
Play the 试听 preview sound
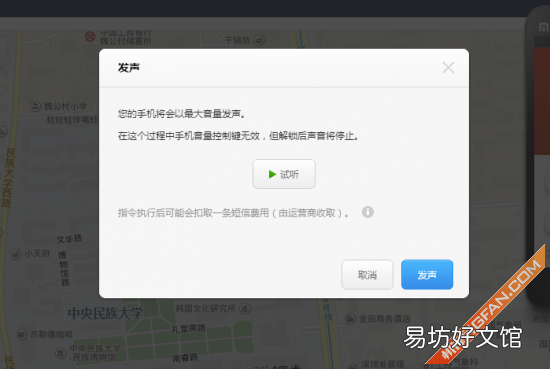pyautogui.click(x=284, y=174)
